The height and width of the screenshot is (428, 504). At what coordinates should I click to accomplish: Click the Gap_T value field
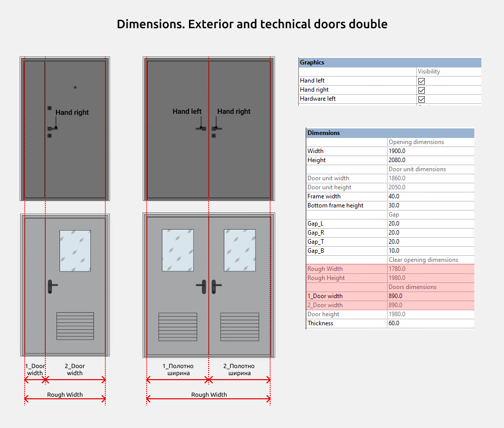click(x=431, y=242)
